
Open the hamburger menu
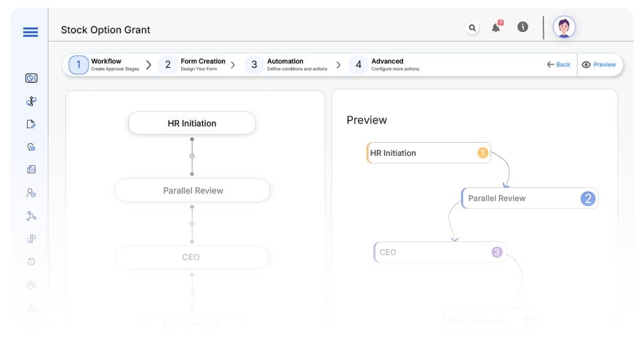30,32
